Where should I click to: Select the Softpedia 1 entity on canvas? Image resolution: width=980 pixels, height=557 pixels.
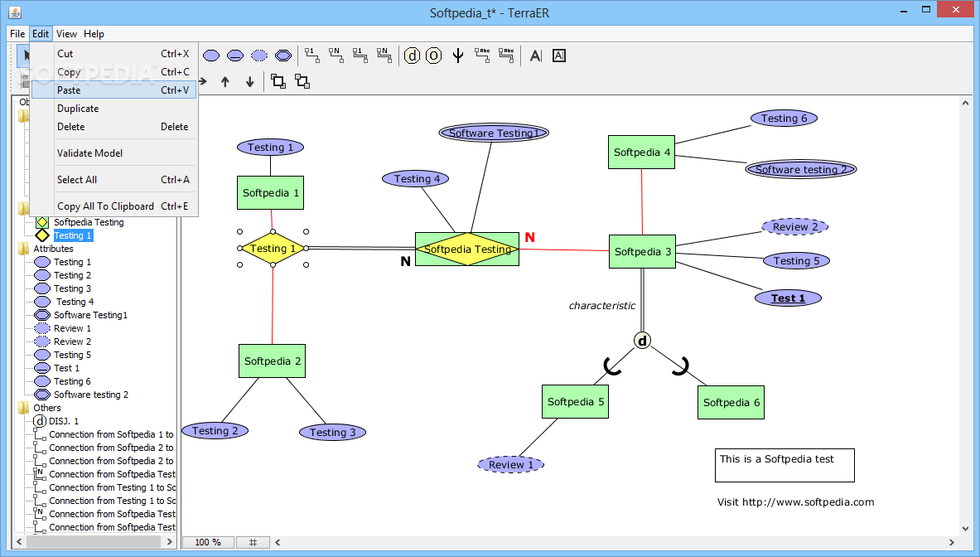coord(271,193)
